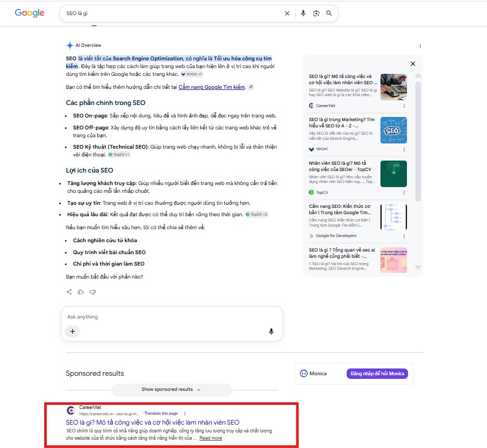Click CareerViet icon under first source card

tap(311, 106)
